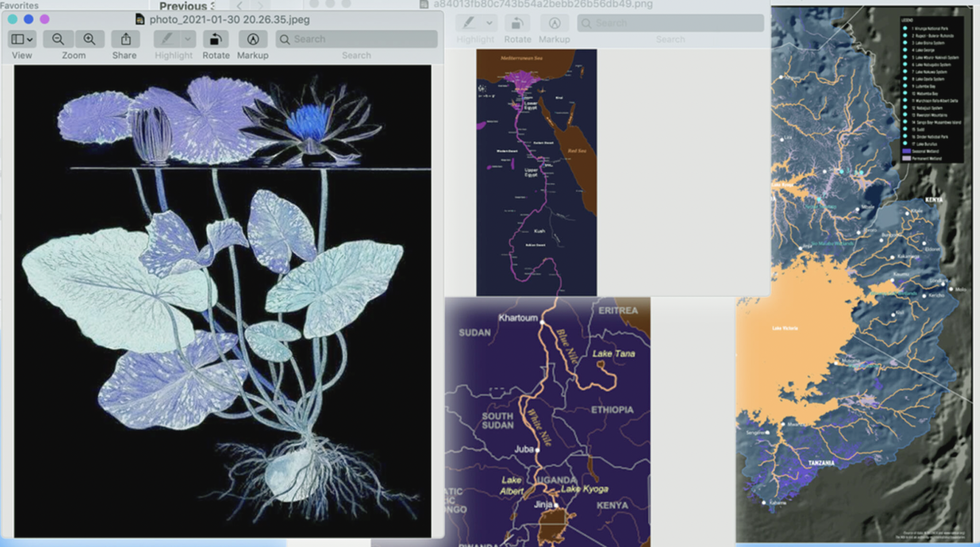980x547 pixels.
Task: Select the Highlight pen in the photo window
Action: (167, 39)
